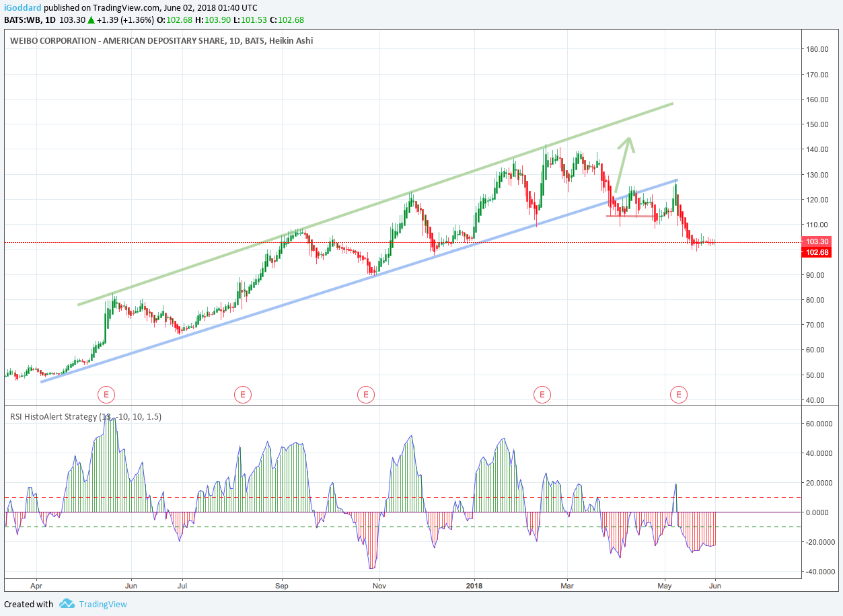Click the May label on time axis
The height and width of the screenshot is (616, 843).
pos(665,585)
